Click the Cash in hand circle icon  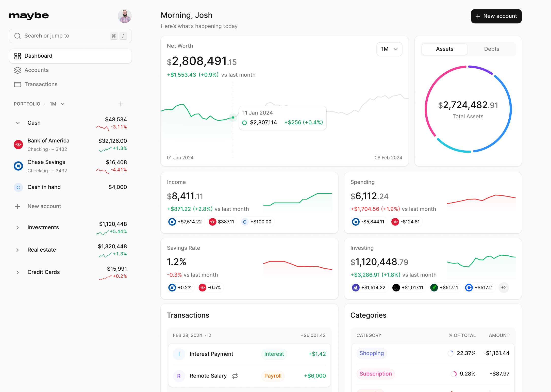click(x=18, y=187)
